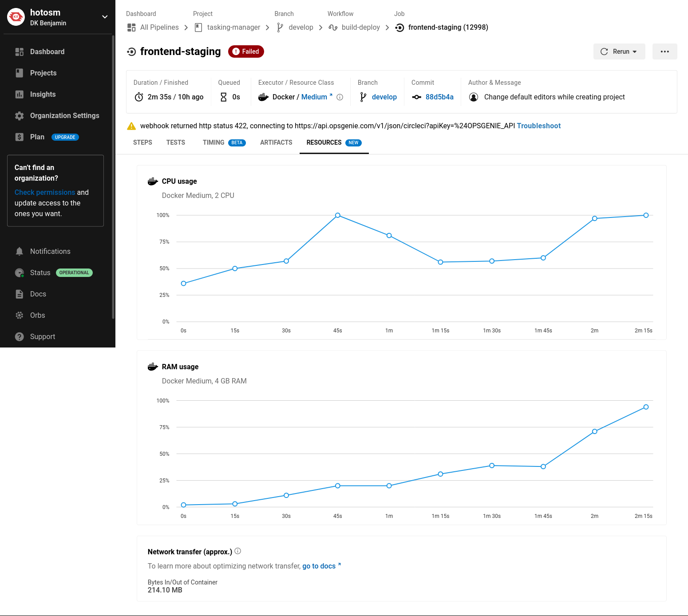Click the Insights bar chart icon
688x616 pixels.
pyautogui.click(x=20, y=94)
